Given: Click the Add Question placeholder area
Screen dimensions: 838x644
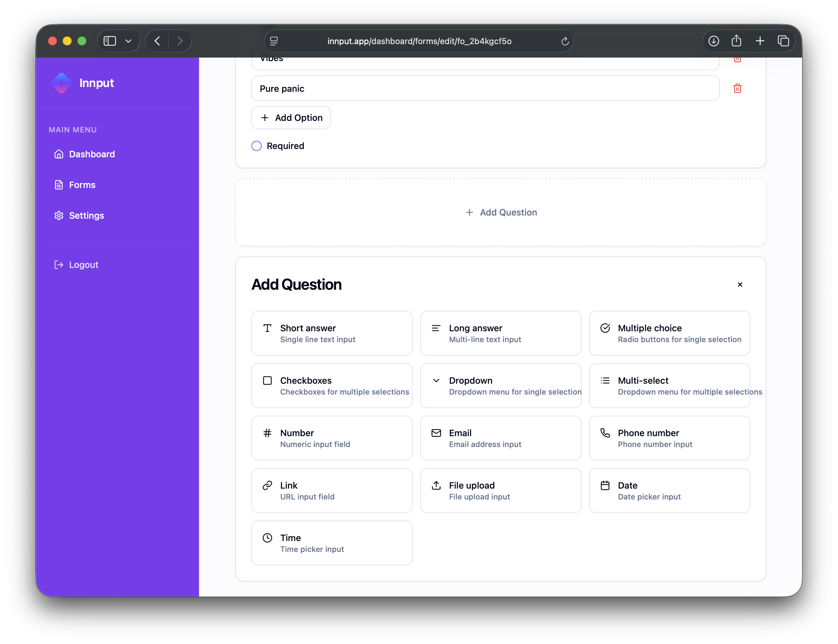Looking at the screenshot, I should (501, 212).
